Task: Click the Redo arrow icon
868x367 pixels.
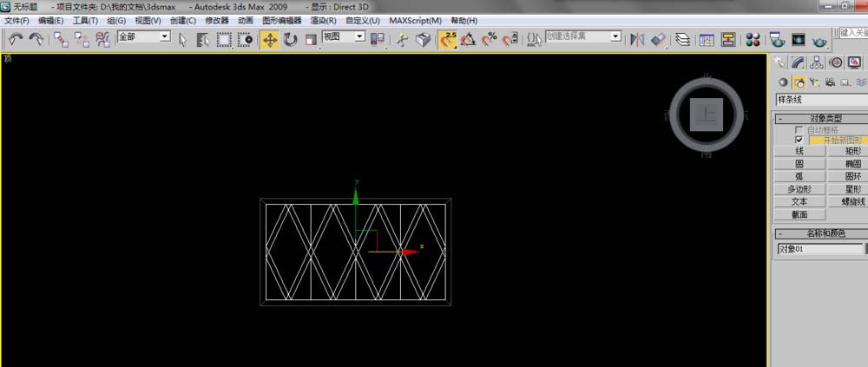Action: pos(36,39)
